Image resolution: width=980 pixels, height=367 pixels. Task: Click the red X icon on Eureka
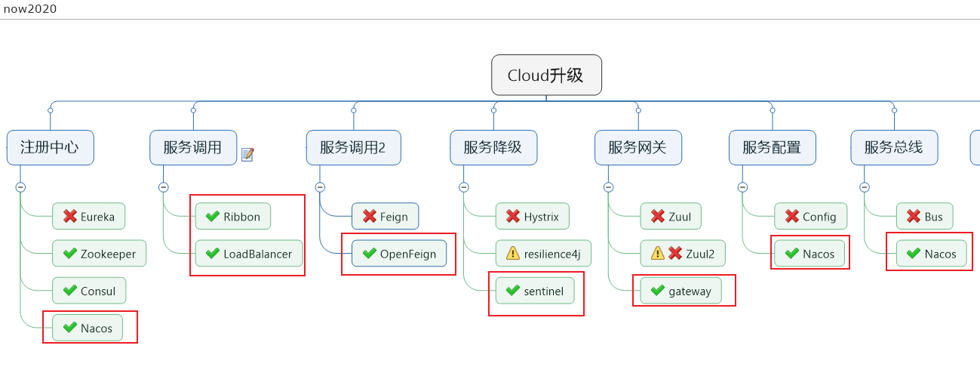click(x=70, y=217)
